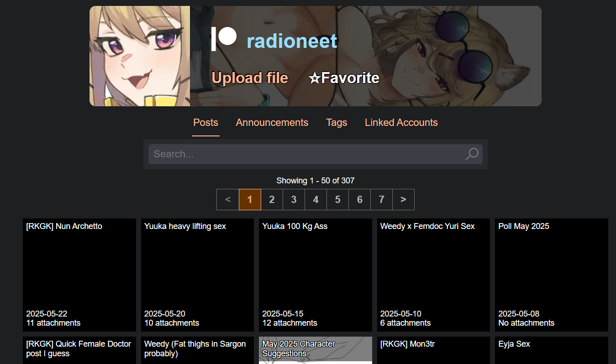Switch to the Announcements tab
The width and height of the screenshot is (616, 364).
(x=272, y=123)
